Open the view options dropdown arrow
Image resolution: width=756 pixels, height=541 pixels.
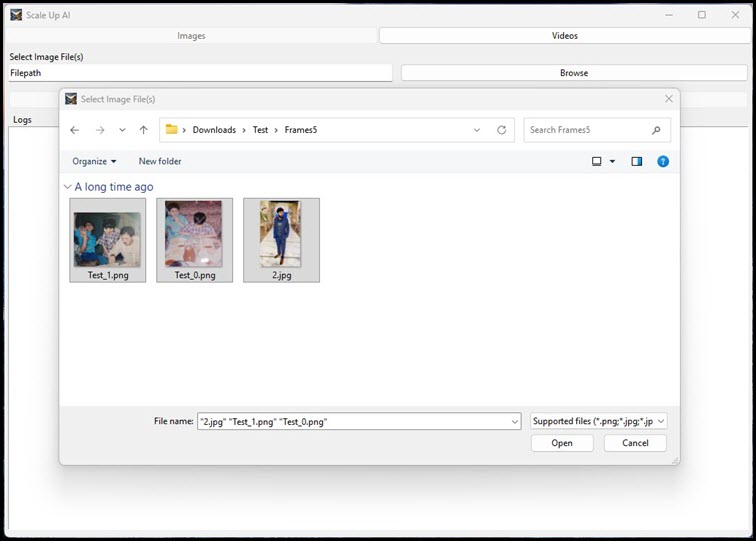point(612,162)
